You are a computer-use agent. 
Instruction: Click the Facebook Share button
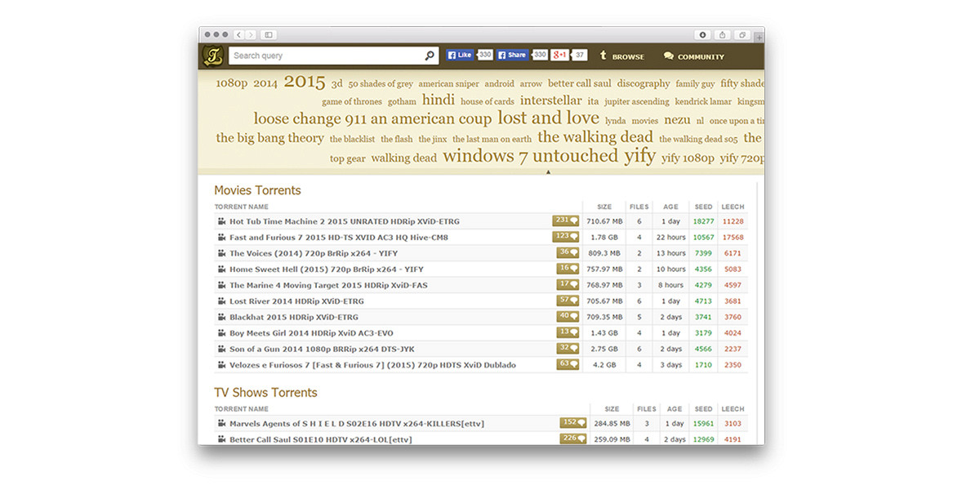(x=513, y=55)
